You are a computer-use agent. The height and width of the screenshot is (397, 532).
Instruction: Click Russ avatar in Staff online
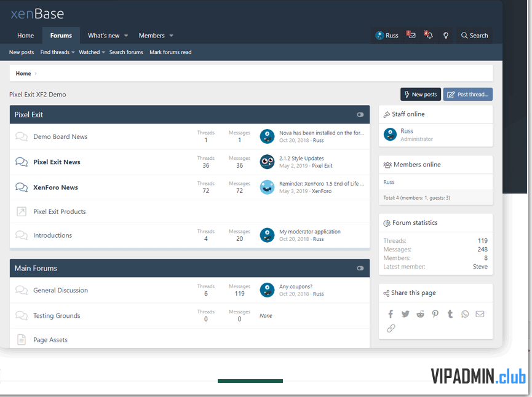tap(390, 134)
